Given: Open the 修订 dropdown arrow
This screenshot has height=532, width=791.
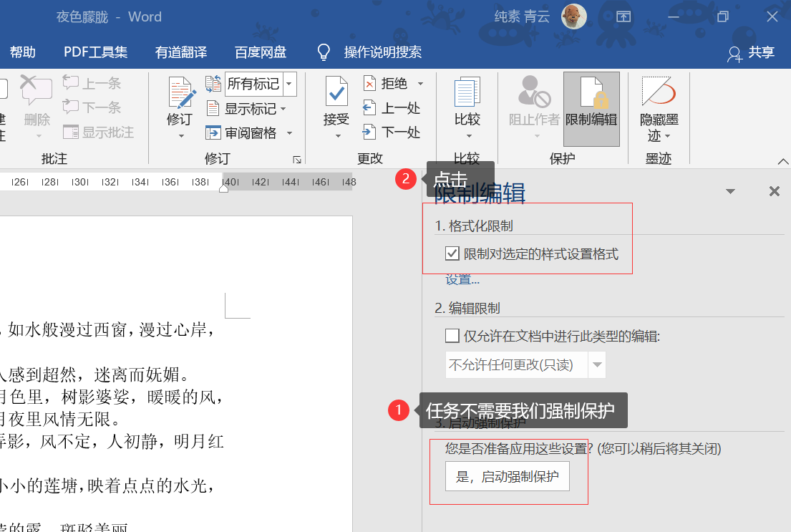Looking at the screenshot, I should click(181, 136).
